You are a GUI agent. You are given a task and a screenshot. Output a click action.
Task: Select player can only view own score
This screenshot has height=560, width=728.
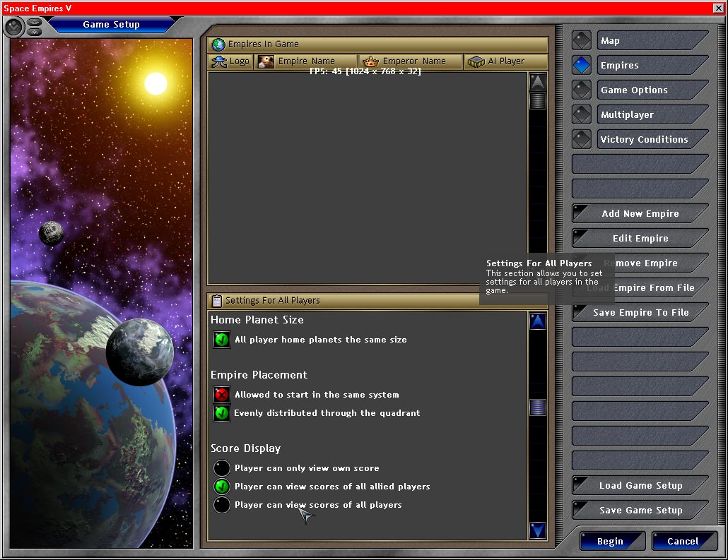tap(222, 468)
